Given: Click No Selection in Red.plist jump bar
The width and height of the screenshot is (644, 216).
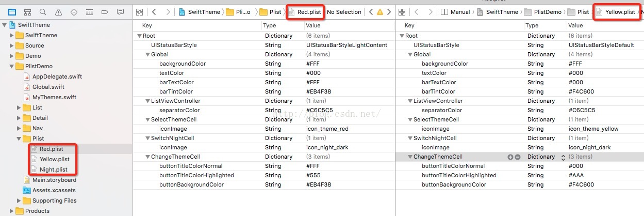Looking at the screenshot, I should [x=344, y=12].
